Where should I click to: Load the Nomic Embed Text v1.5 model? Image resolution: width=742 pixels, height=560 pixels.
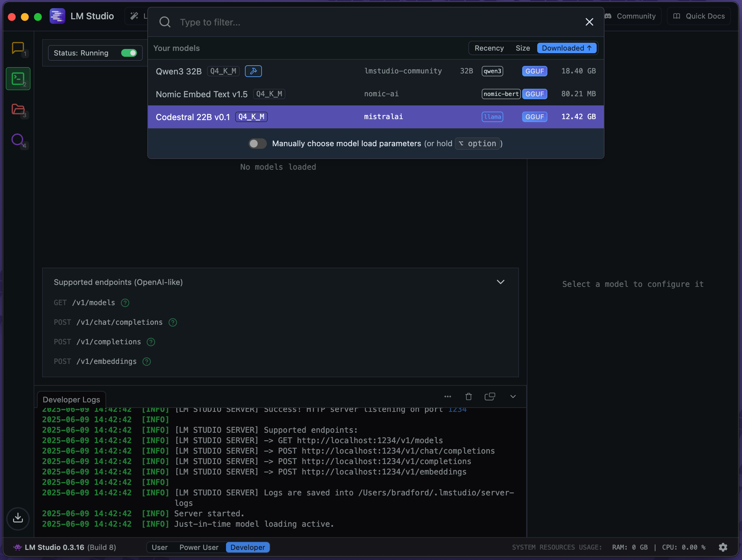click(x=376, y=94)
